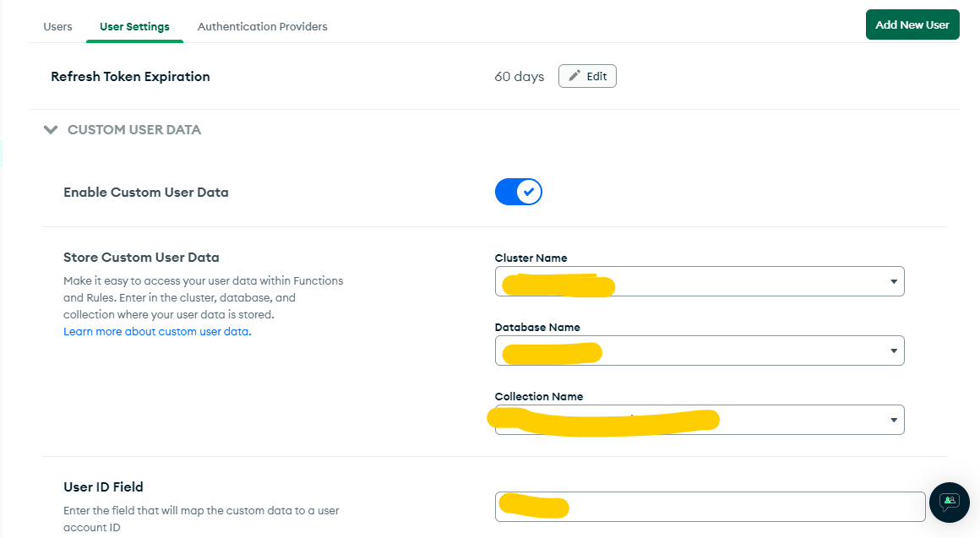Image resolution: width=980 pixels, height=538 pixels.
Task: Switch to the Users tab
Action: coord(57,26)
